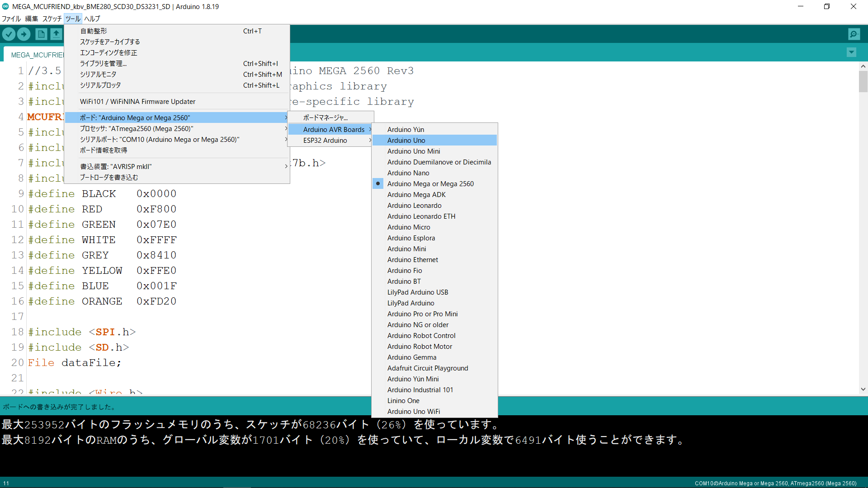Viewport: 868px width, 488px height.
Task: Click the Upload arrow toolbar icon
Action: pyautogui.click(x=24, y=34)
